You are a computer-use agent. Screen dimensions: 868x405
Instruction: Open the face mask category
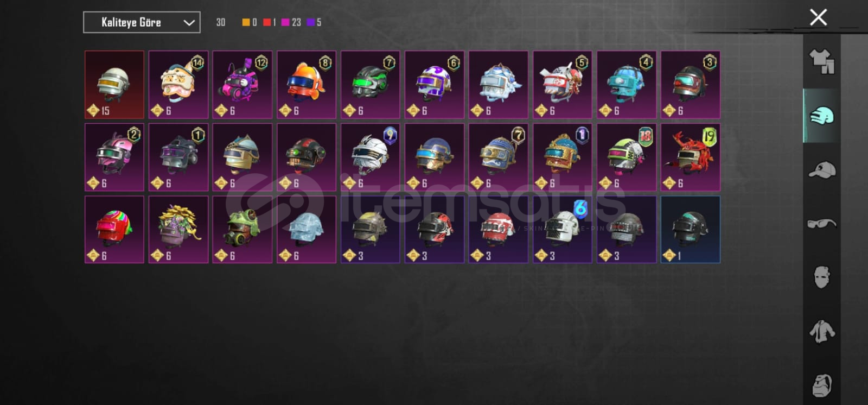tap(821, 277)
